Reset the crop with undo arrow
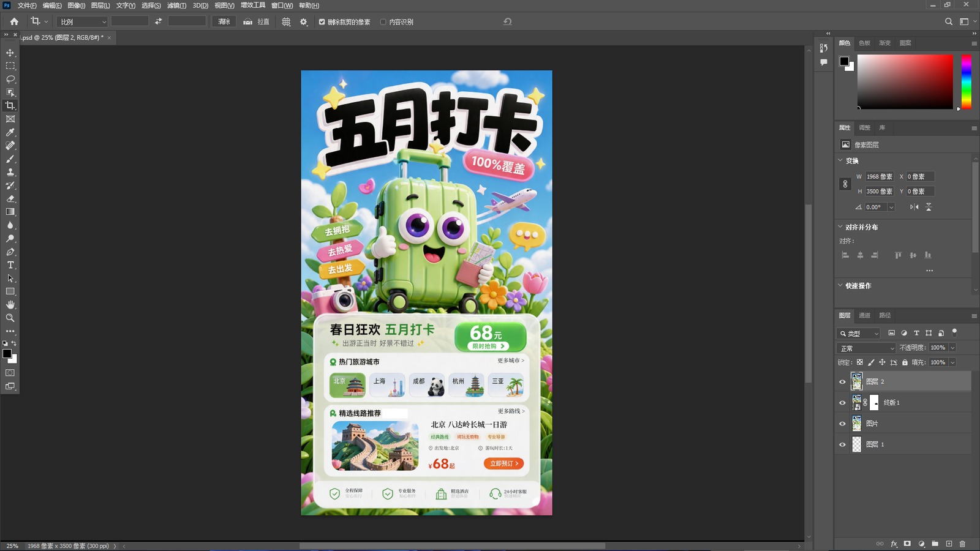The height and width of the screenshot is (551, 980). coord(507,21)
